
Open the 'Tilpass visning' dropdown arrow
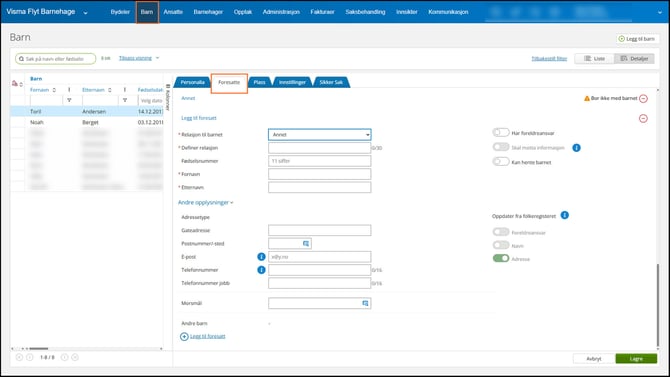tap(157, 58)
